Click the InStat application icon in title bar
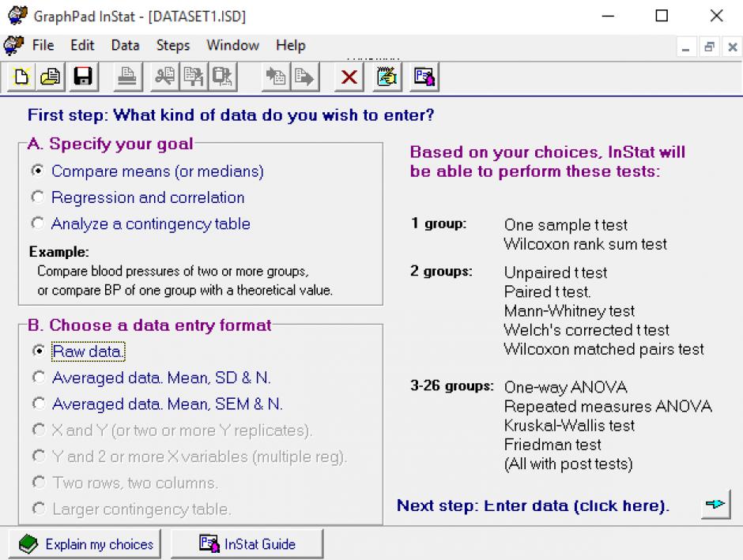743x560 pixels. pyautogui.click(x=17, y=16)
